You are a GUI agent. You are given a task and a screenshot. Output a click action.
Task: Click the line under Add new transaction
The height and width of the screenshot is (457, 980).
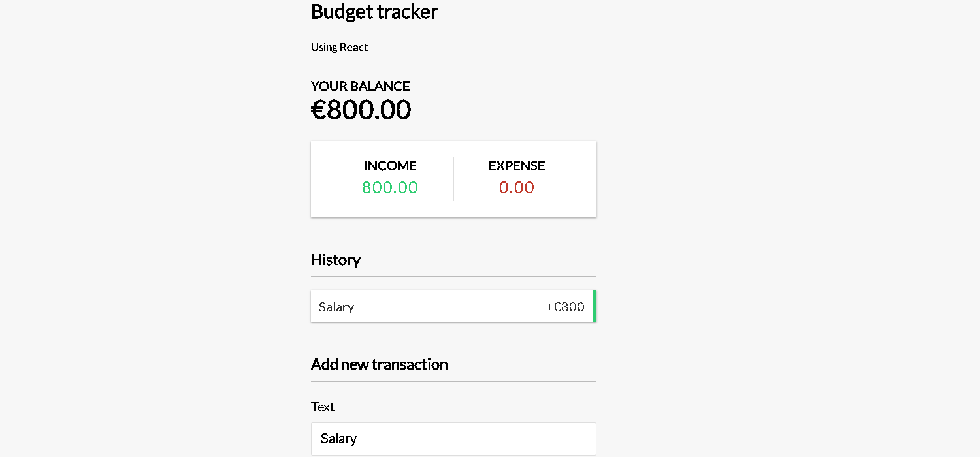(453, 381)
